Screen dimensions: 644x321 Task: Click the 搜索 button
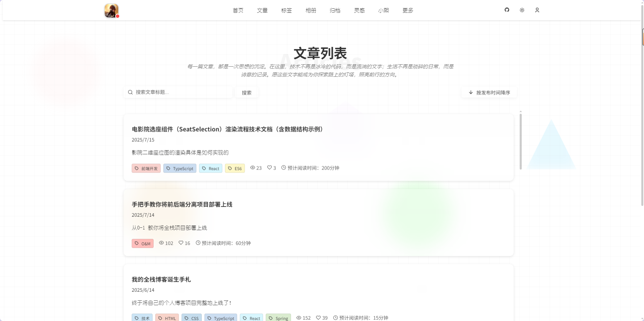(246, 93)
